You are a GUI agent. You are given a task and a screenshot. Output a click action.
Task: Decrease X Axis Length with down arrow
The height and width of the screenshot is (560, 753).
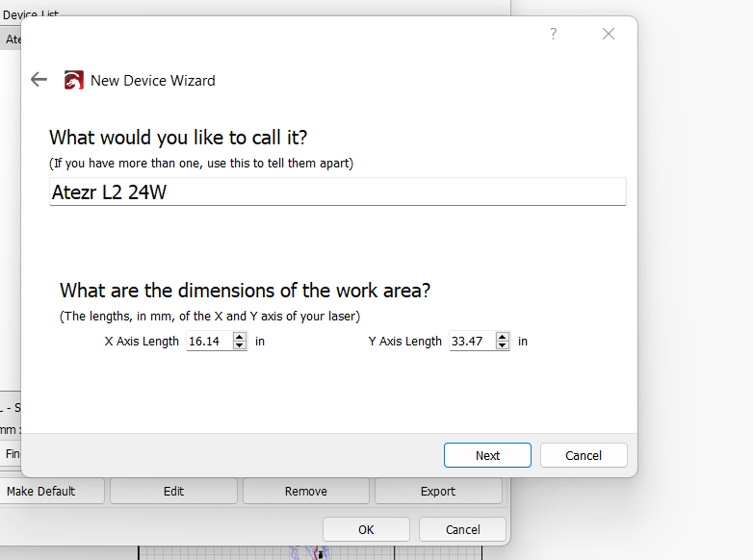[x=240, y=345]
